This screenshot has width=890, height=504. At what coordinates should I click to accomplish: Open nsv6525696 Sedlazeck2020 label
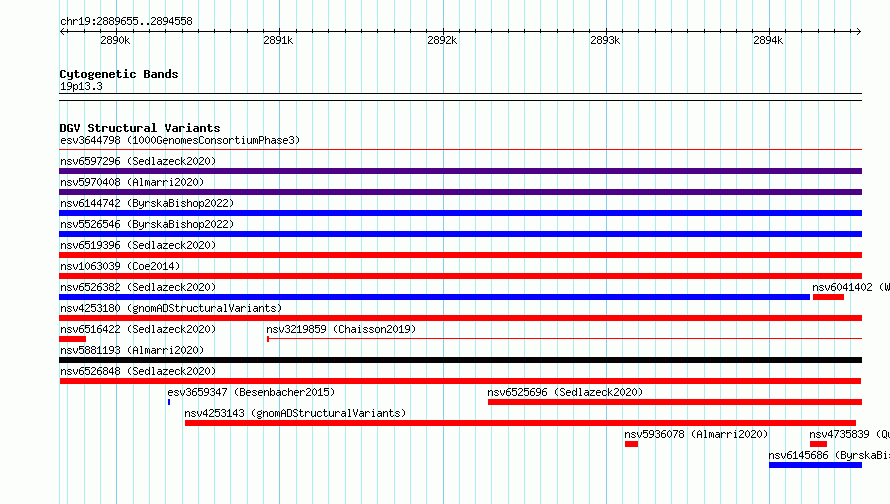pos(565,392)
